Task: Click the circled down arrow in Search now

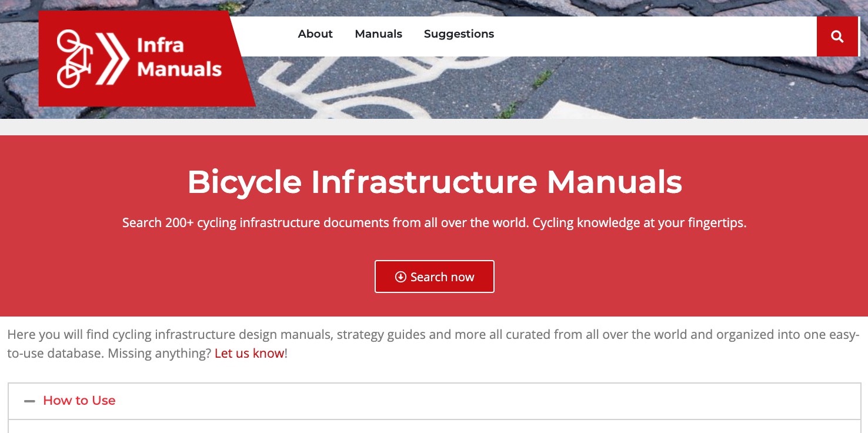Action: 400,277
